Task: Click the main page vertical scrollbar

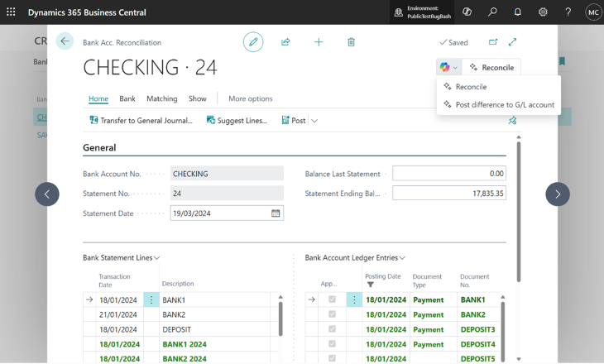Action: coord(519,213)
